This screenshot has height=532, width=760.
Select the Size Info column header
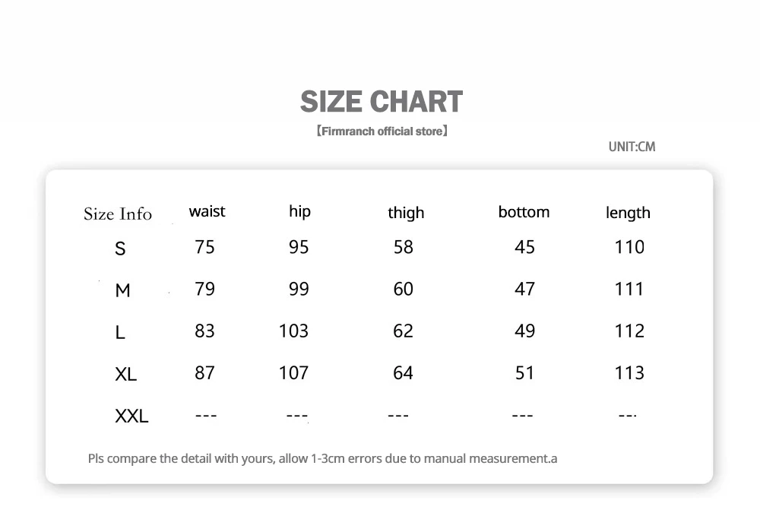118,214
